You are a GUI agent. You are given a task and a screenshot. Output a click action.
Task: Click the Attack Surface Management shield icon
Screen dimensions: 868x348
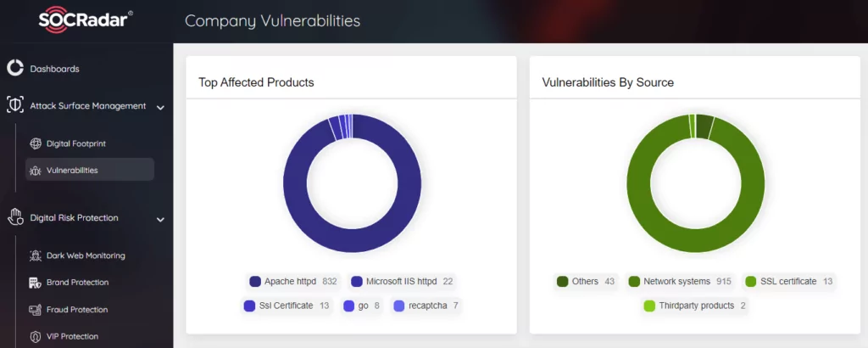click(15, 105)
